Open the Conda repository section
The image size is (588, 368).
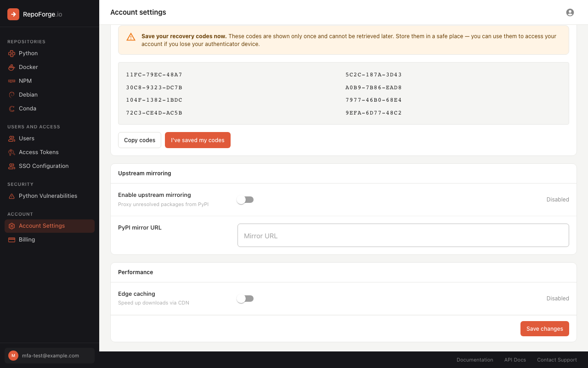coord(28,108)
